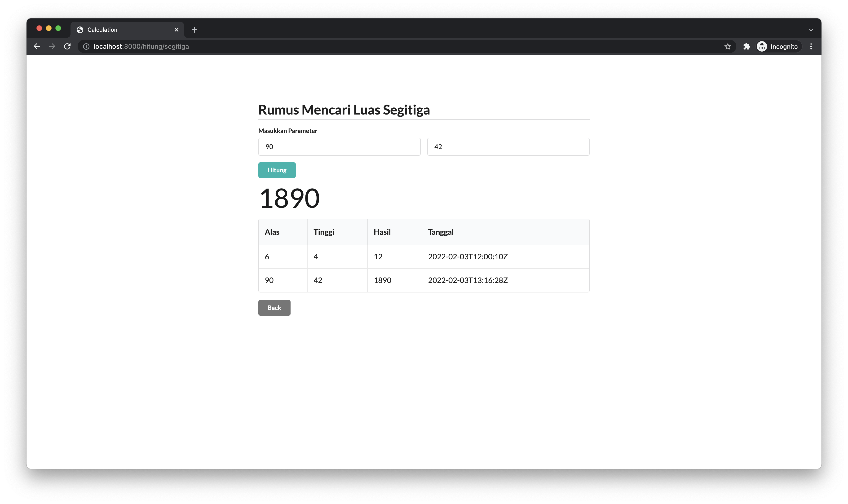Expand the tab search chevron

(x=811, y=30)
